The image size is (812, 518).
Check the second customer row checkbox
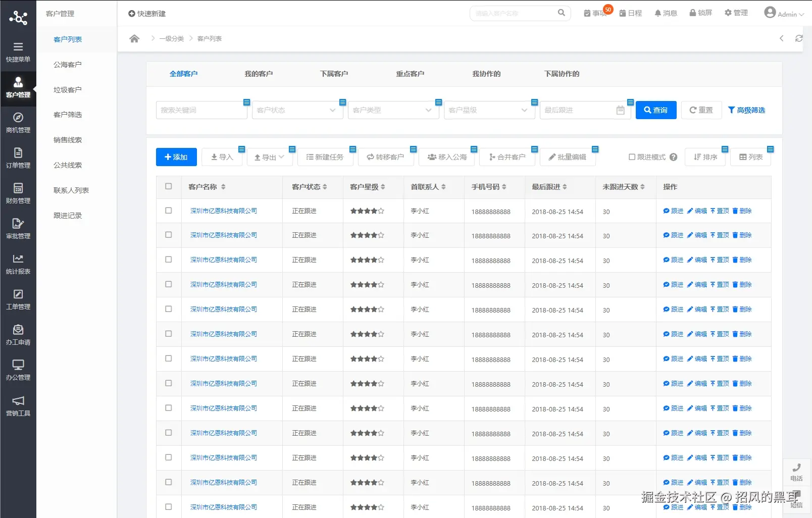(169, 235)
